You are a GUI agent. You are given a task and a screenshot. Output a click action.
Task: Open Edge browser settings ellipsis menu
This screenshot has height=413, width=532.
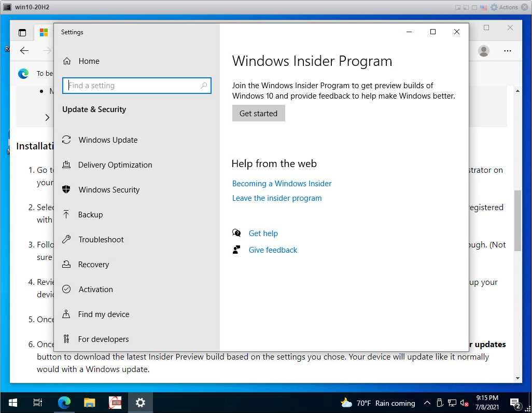(507, 51)
